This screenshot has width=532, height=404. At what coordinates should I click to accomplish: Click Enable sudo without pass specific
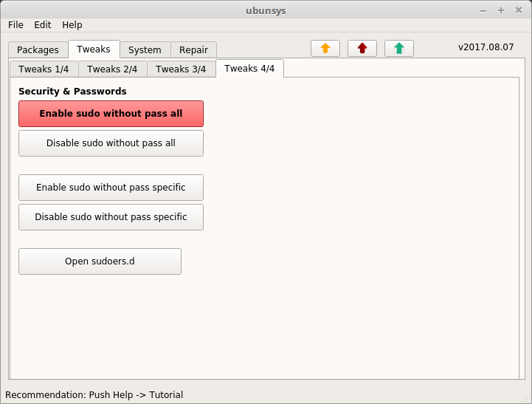pyautogui.click(x=111, y=188)
